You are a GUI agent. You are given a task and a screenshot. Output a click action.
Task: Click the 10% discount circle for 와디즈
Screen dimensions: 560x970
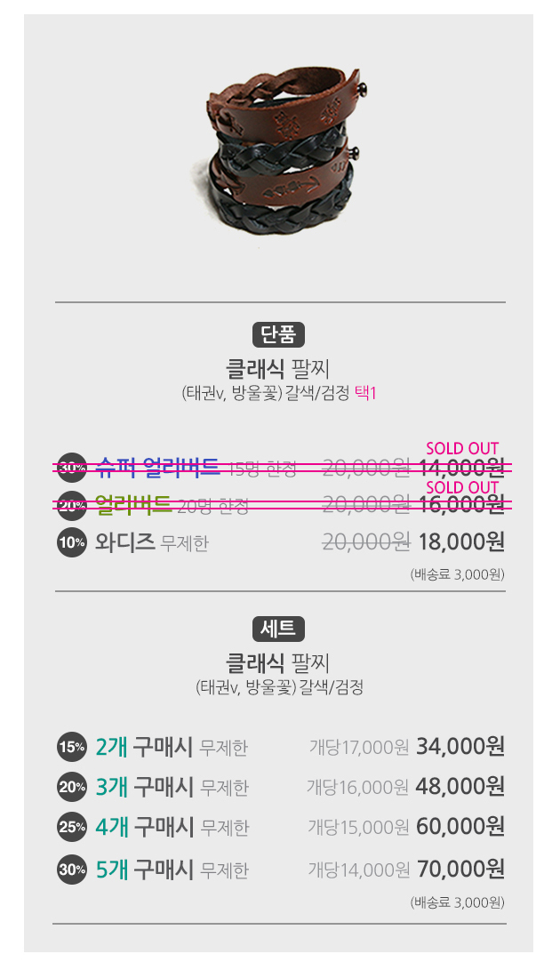pos(71,541)
